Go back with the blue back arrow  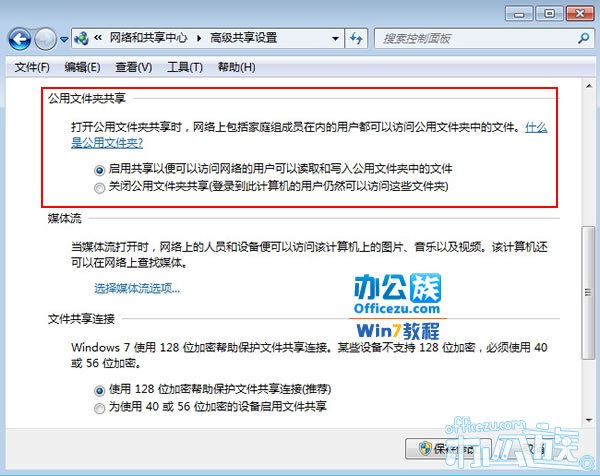point(20,39)
